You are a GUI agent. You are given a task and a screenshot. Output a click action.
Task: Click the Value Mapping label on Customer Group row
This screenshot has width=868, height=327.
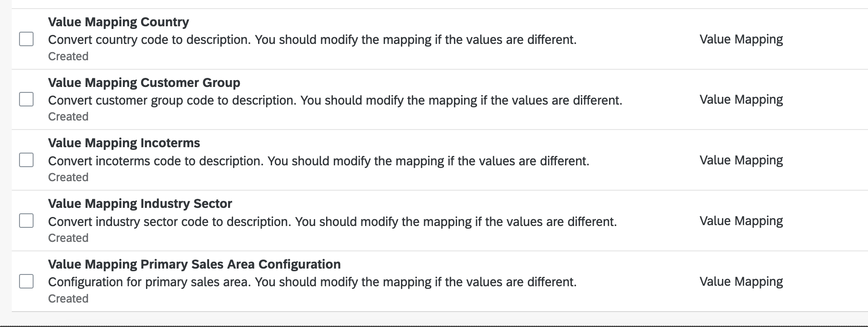pyautogui.click(x=741, y=99)
